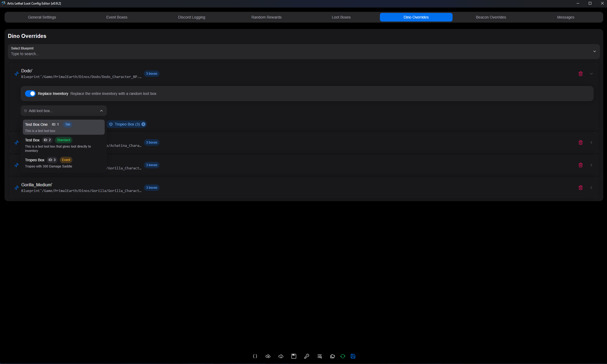The image size is (607, 364).
Task: Collapse the Dodo override section
Action: [591, 74]
